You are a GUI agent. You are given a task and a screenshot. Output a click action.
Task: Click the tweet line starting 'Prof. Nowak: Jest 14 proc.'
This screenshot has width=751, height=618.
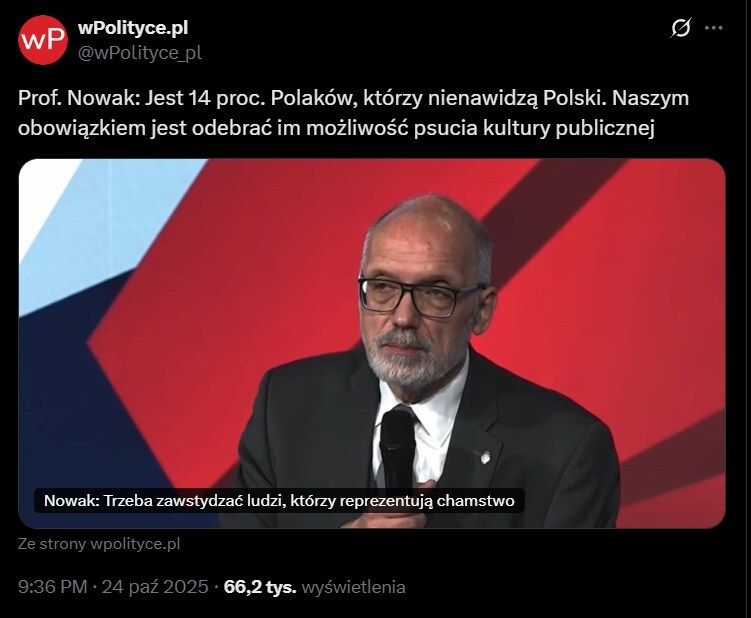coord(353,98)
